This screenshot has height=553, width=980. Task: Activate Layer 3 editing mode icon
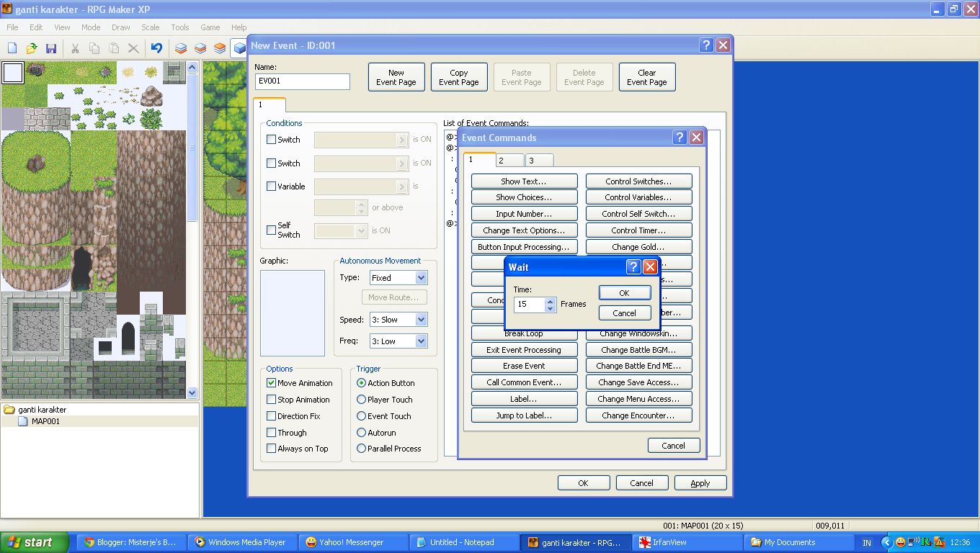218,48
